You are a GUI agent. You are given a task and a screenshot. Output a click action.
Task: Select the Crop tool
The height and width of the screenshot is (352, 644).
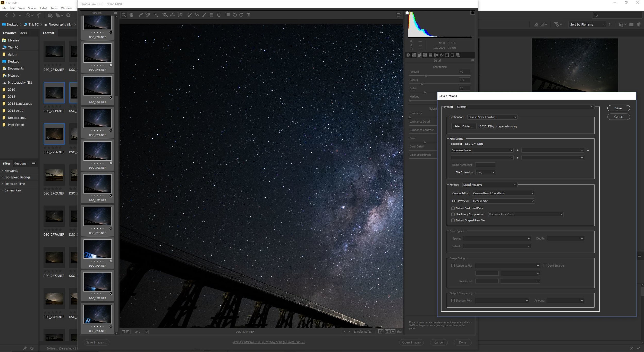pyautogui.click(x=165, y=15)
